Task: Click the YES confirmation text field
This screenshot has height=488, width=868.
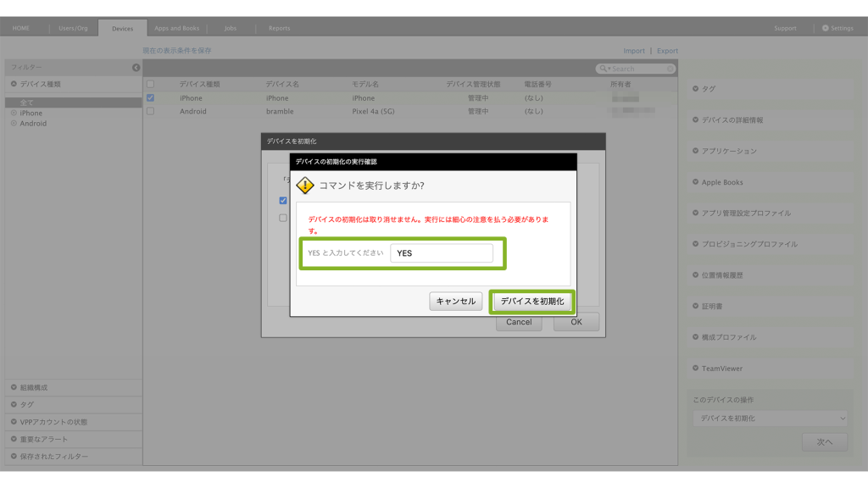Action: point(441,253)
